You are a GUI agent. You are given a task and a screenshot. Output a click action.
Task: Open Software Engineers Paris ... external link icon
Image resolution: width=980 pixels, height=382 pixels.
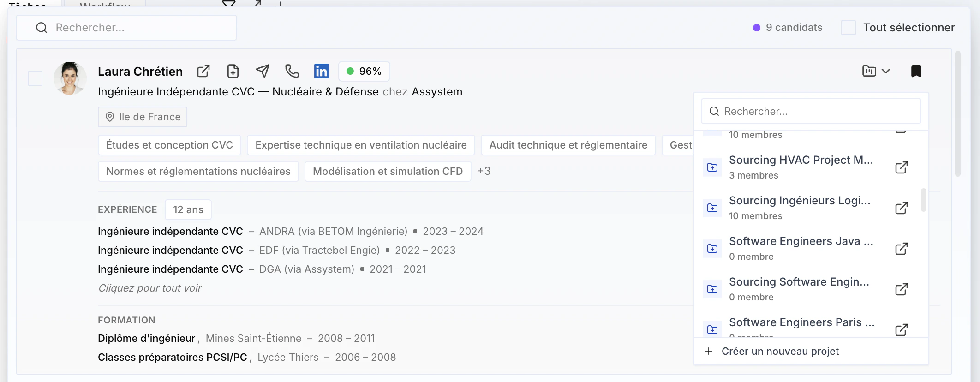point(902,329)
